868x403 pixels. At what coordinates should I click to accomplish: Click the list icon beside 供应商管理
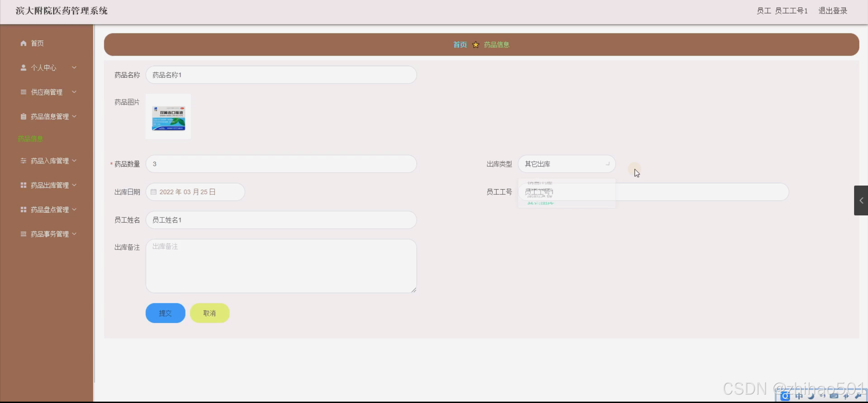pos(23,92)
